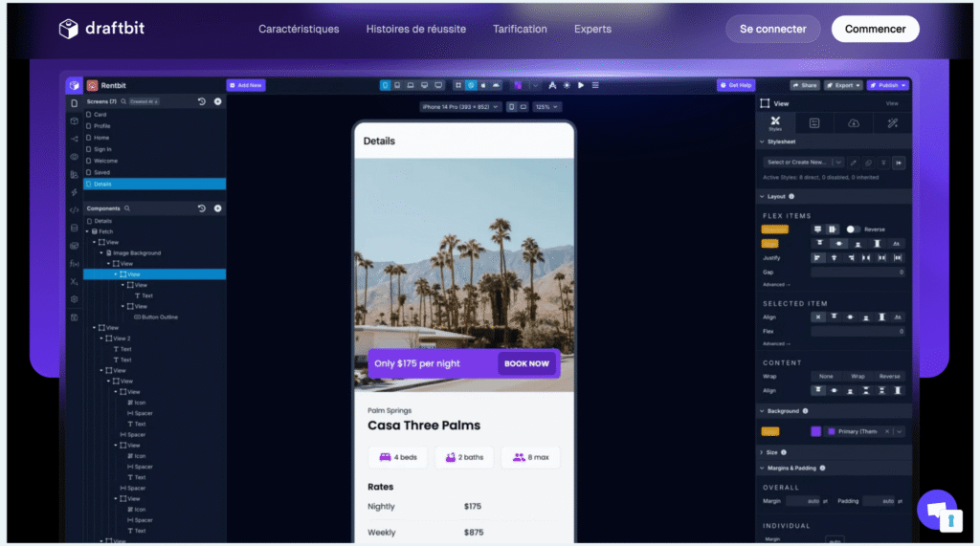This screenshot has width=980, height=546.
Task: Select the None wrap option under Content
Action: click(825, 376)
